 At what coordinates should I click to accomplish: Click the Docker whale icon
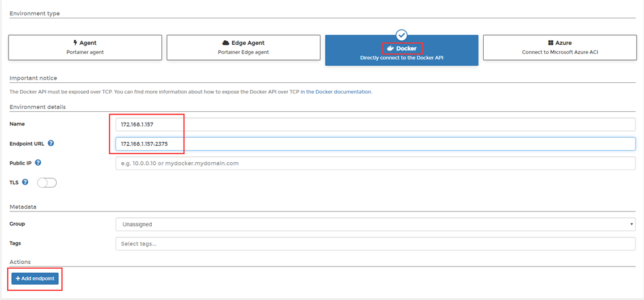[x=391, y=49]
